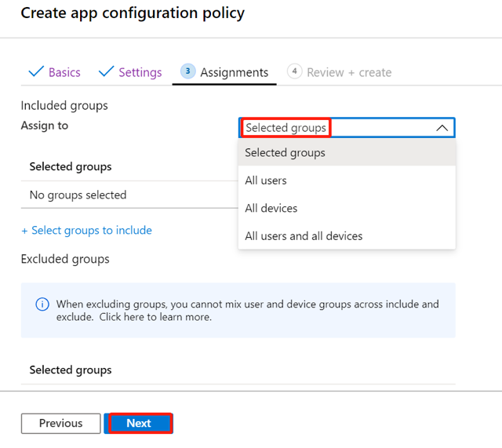This screenshot has width=502, height=448.
Task: Click the step 4 circle icon
Action: (295, 71)
